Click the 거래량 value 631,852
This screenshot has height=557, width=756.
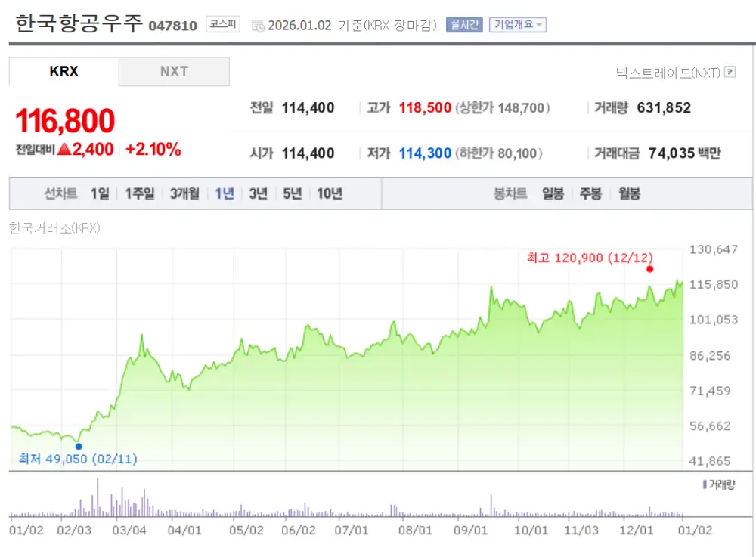tap(664, 107)
